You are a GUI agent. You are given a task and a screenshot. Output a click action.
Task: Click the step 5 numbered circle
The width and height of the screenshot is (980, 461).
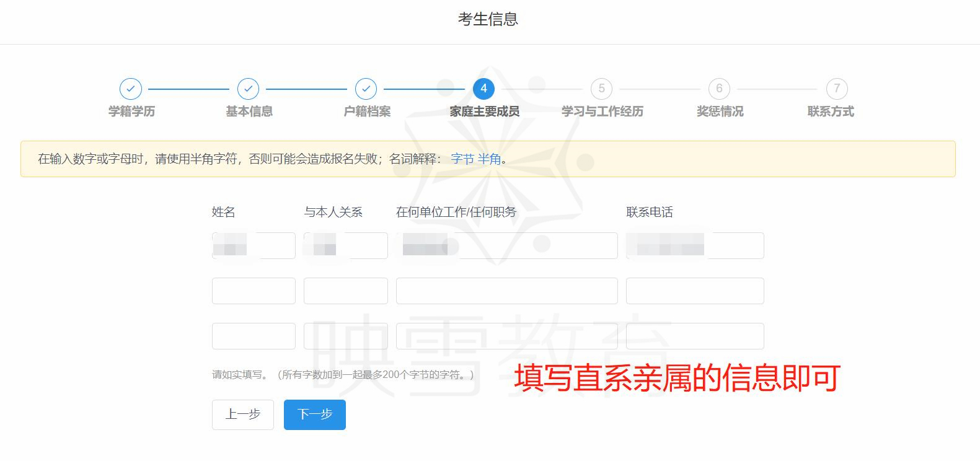point(601,89)
